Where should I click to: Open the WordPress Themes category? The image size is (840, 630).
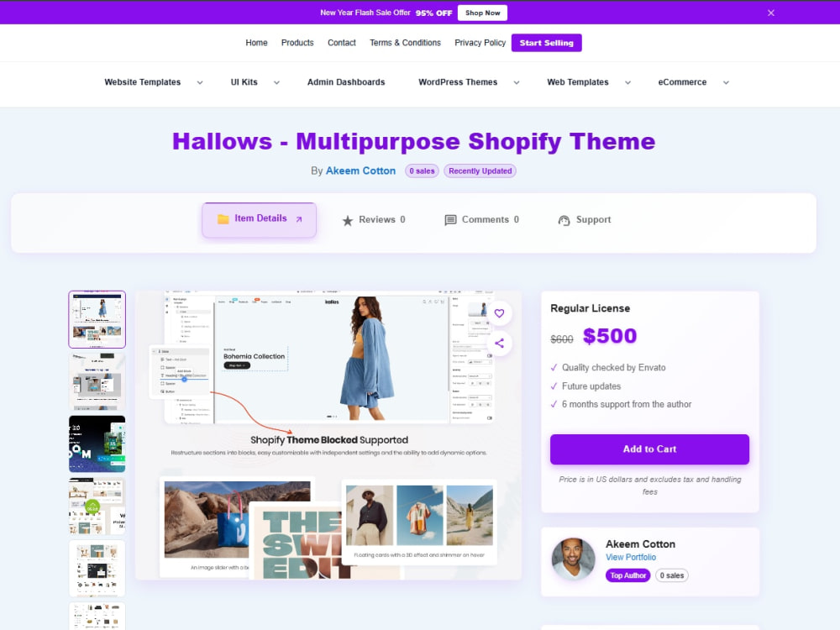(x=458, y=82)
